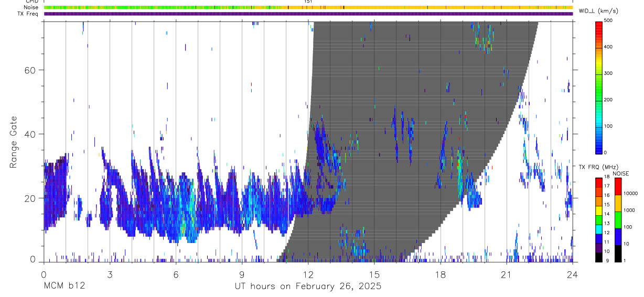644x297 pixels.
Task: Click the NOISE color bar legend
Action: click(x=618, y=219)
